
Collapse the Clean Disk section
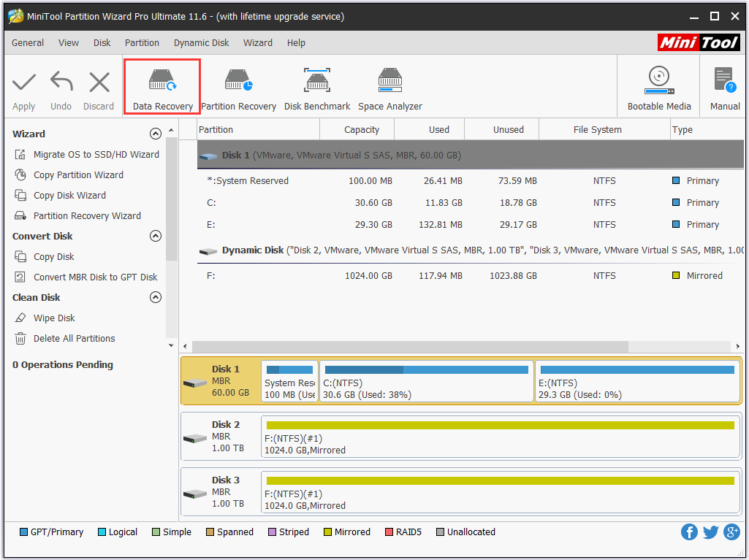pos(155,297)
